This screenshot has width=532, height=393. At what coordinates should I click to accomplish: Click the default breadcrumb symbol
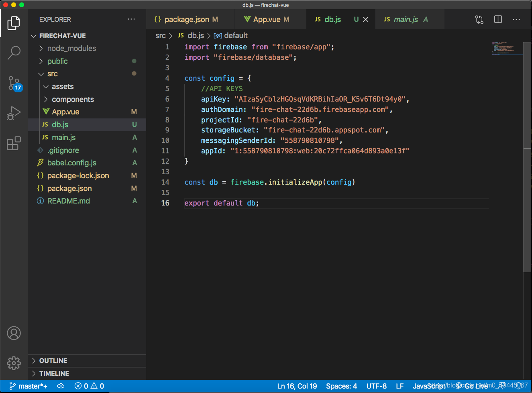point(231,36)
